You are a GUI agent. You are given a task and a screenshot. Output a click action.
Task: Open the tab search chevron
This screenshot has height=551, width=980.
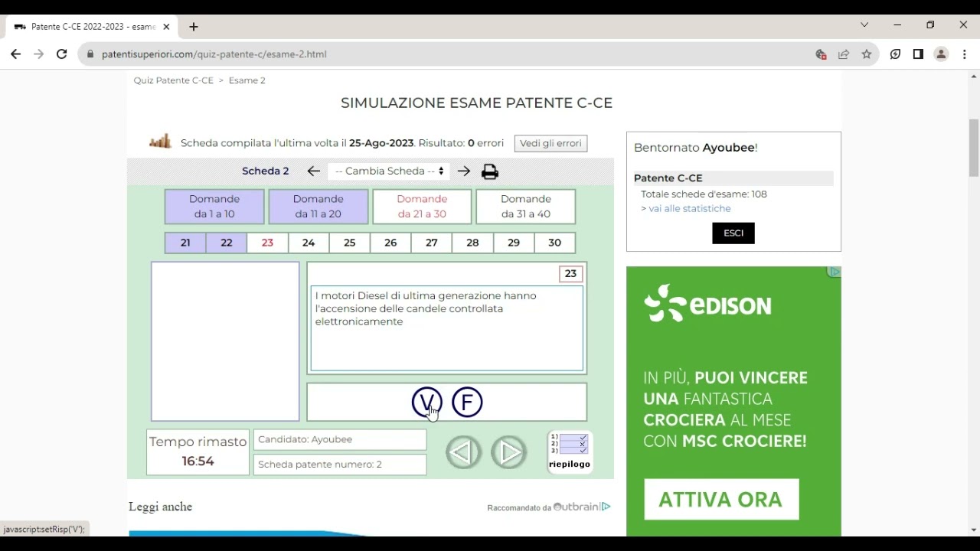pos(864,25)
